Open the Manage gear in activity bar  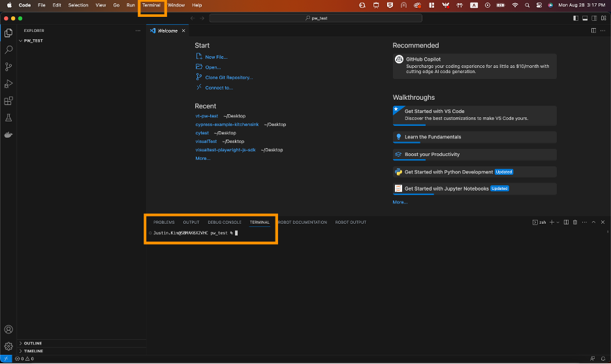[8, 346]
